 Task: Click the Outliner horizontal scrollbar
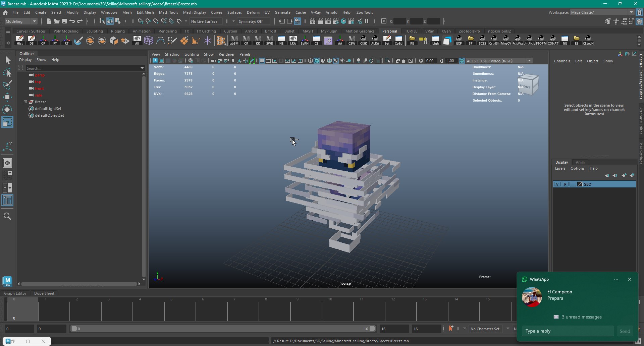79,284
